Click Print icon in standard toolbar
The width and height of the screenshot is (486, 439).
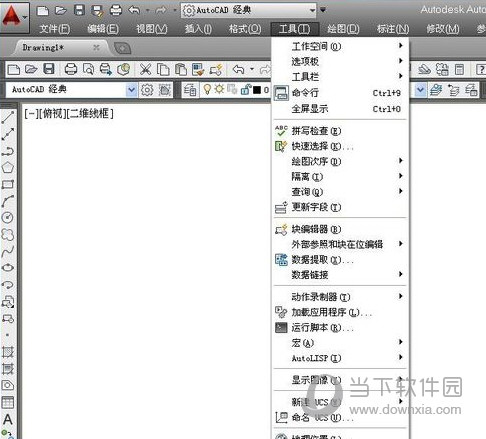point(71,69)
